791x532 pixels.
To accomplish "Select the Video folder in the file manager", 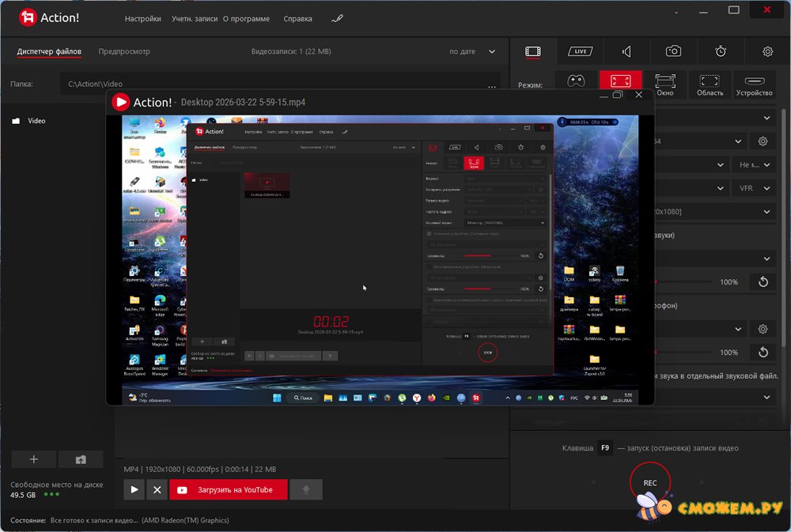I will [x=36, y=121].
